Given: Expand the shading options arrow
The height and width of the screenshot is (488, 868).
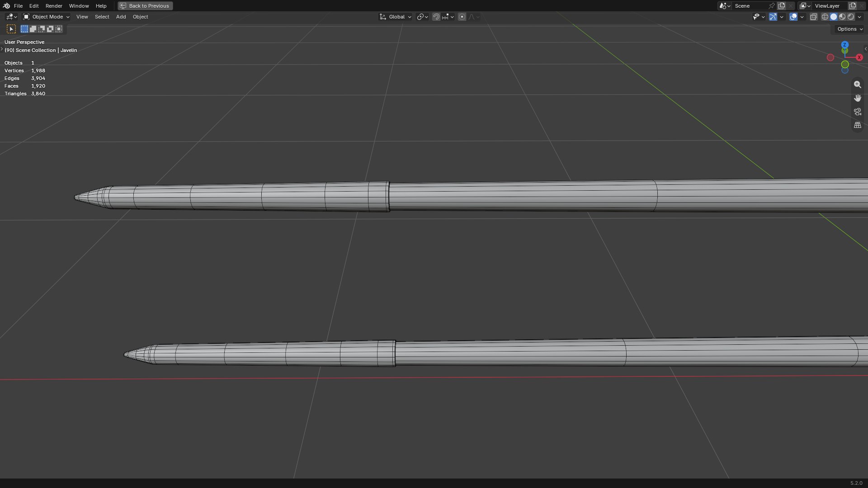Looking at the screenshot, I should (859, 17).
